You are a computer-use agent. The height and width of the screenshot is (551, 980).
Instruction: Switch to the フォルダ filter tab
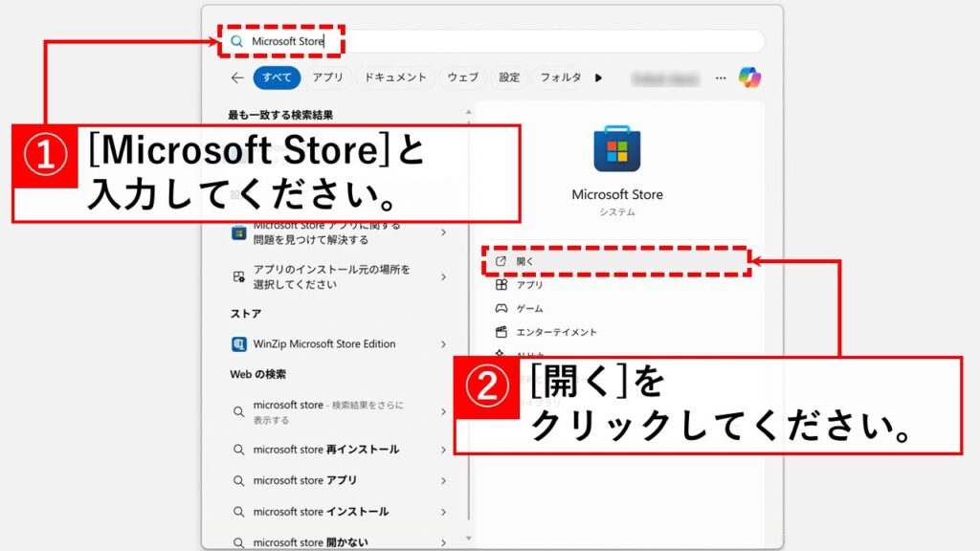pyautogui.click(x=561, y=77)
